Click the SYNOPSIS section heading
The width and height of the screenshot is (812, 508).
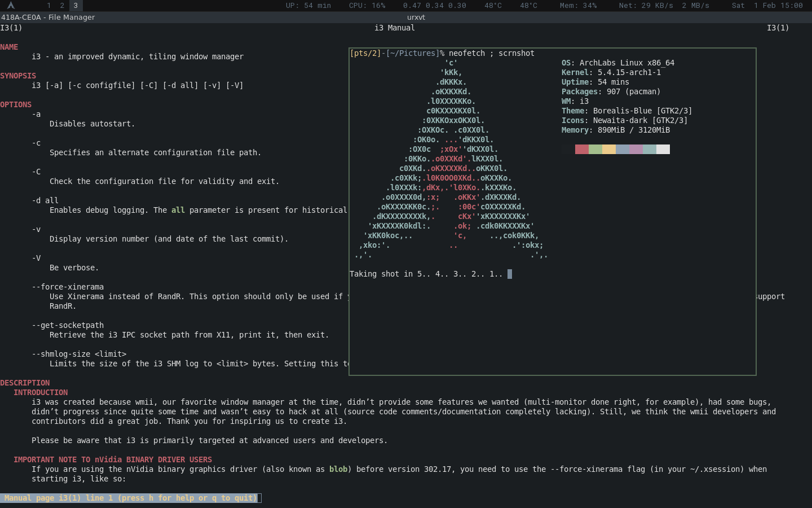18,76
